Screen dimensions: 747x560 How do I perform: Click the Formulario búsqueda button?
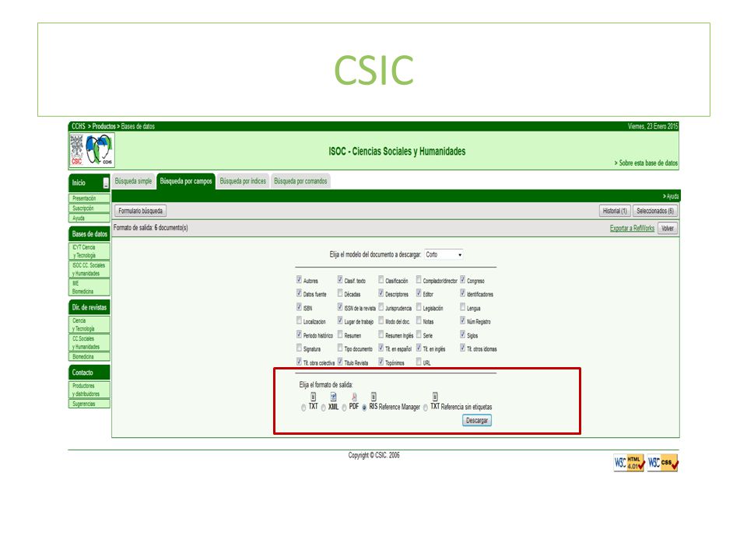click(x=141, y=211)
